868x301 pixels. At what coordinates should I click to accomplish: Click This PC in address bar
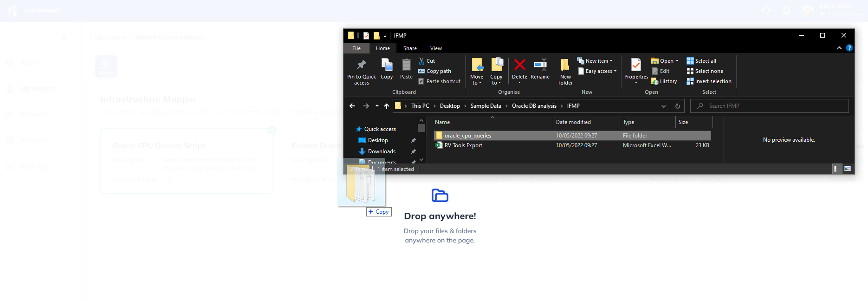click(420, 106)
